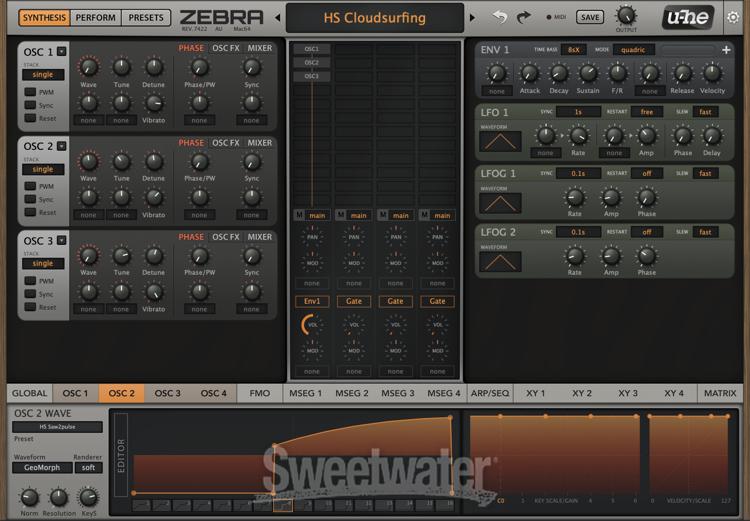Click the SAVE button
The width and height of the screenshot is (750, 521).
(590, 17)
